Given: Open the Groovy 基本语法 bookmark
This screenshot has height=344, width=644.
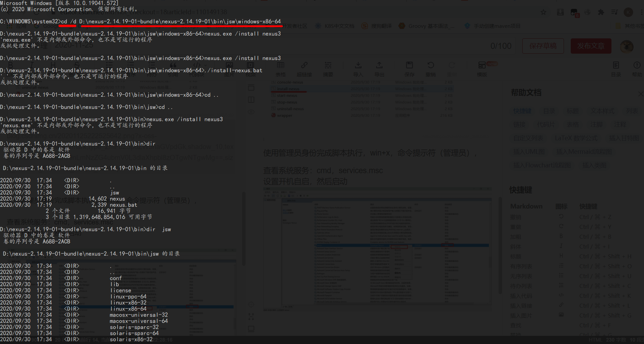Looking at the screenshot, I should [x=427, y=26].
